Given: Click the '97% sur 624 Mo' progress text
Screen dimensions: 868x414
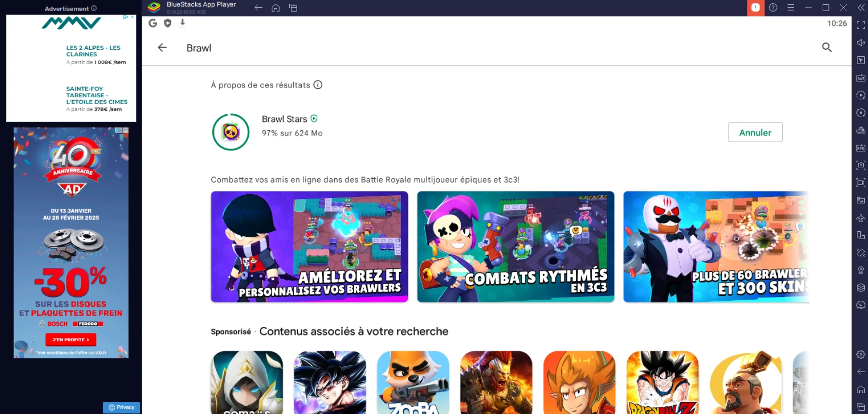Looking at the screenshot, I should coord(292,133).
